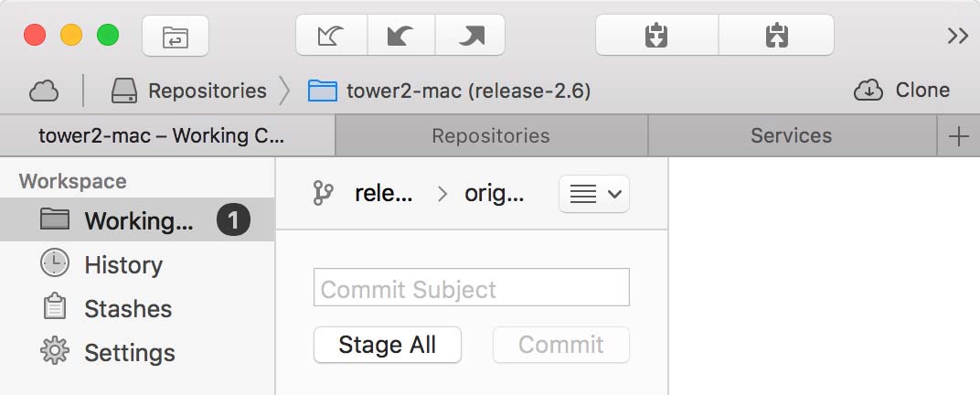This screenshot has height=395, width=980.
Task: Switch to the Services tab
Action: (x=791, y=136)
